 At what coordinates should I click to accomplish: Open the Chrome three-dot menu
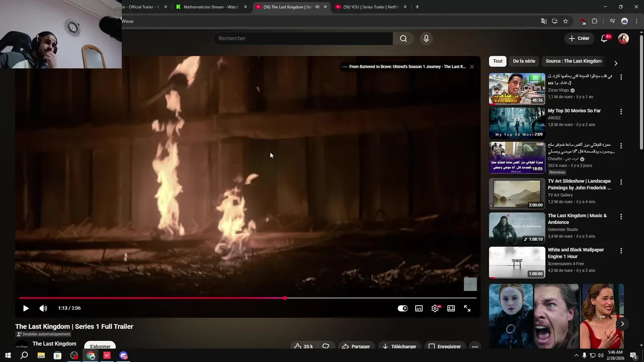[635, 21]
